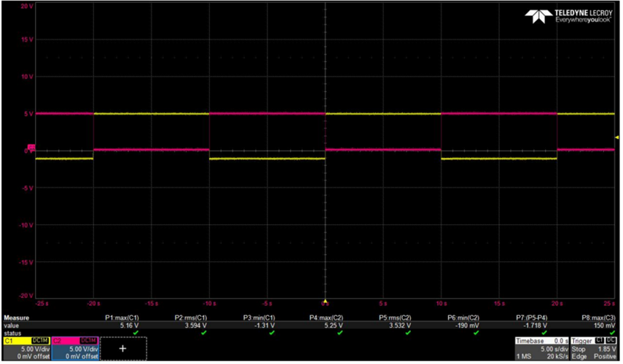Click the green status check under P8
The height and width of the screenshot is (364, 623).
[612, 333]
